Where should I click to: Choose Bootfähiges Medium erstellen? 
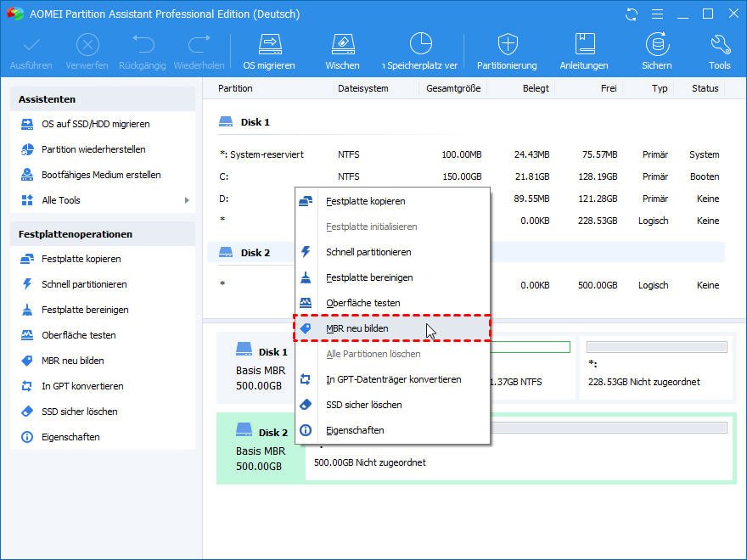tap(103, 175)
